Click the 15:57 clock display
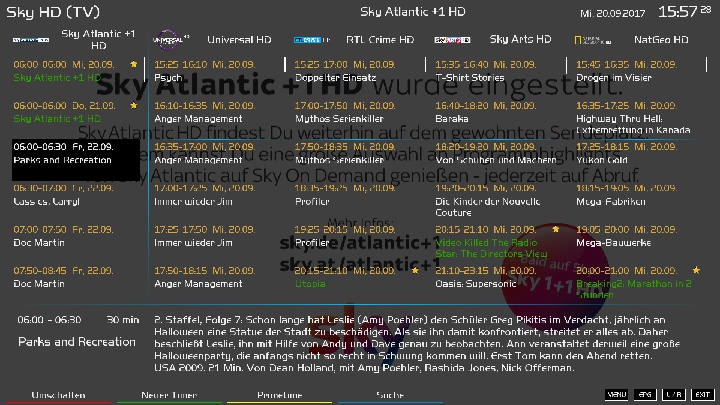Viewport: 720px width, 405px height. click(x=684, y=11)
